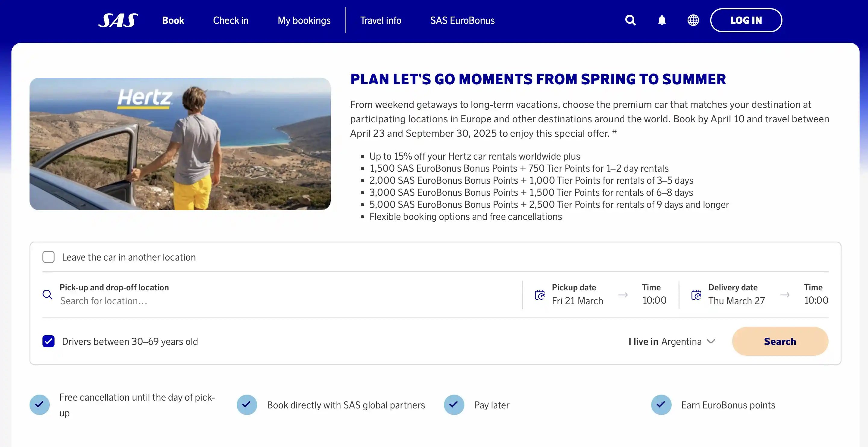The height and width of the screenshot is (447, 868).
Task: Focus the Search for location field
Action: [x=104, y=301]
